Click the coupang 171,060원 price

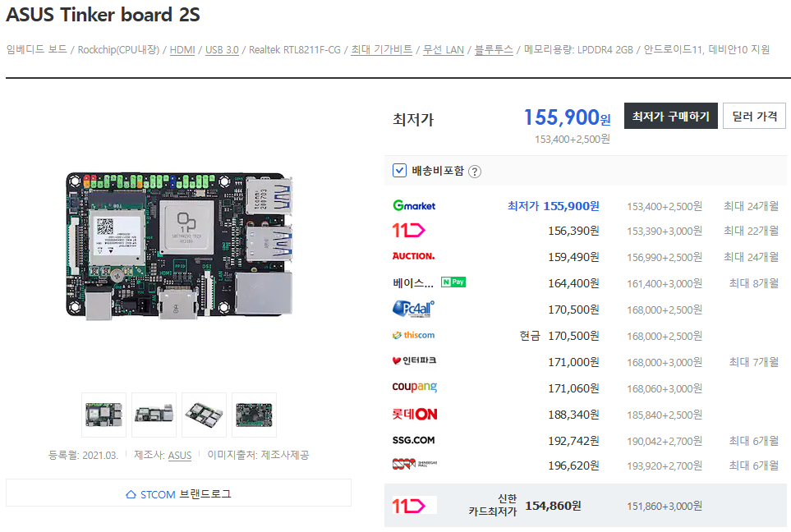pyautogui.click(x=573, y=388)
